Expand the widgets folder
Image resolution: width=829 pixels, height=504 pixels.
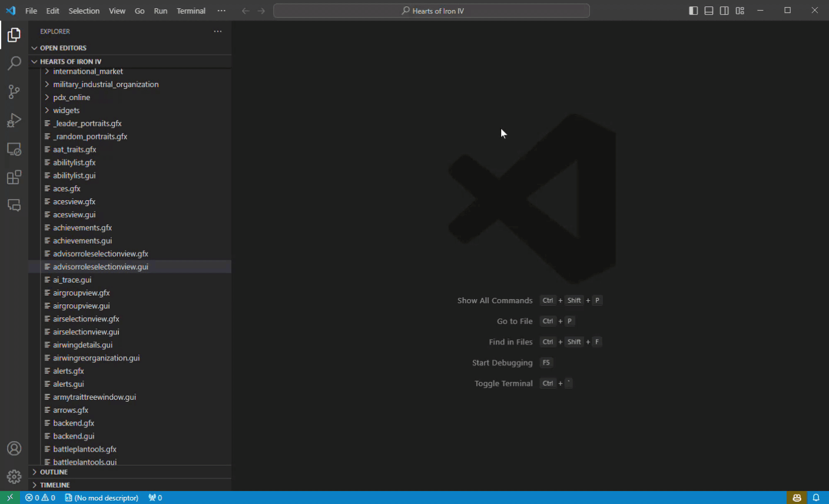[x=130, y=110]
